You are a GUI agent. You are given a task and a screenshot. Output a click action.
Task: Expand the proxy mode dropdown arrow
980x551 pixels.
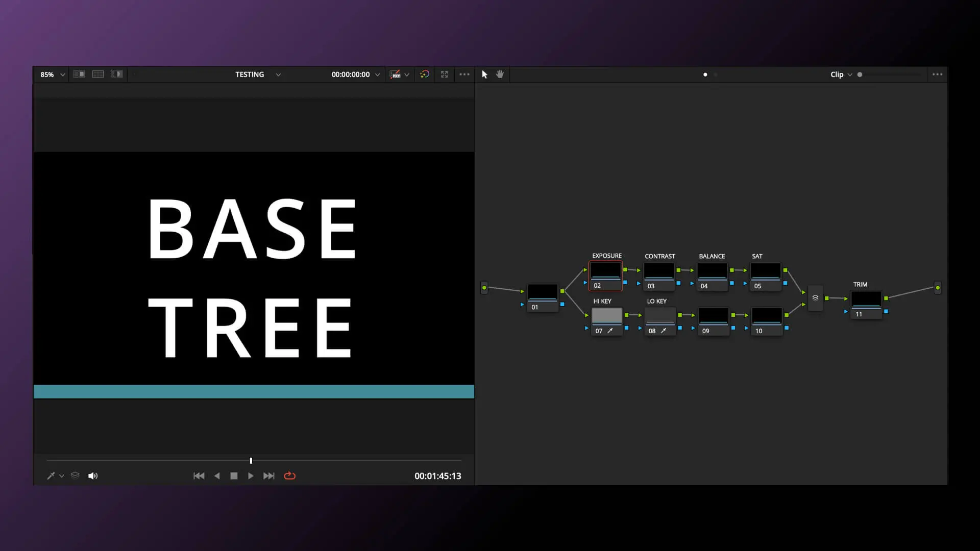[x=407, y=74]
